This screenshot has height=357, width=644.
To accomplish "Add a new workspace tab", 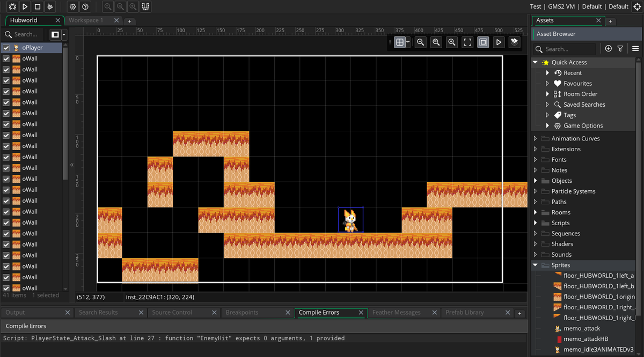I will click(x=129, y=21).
